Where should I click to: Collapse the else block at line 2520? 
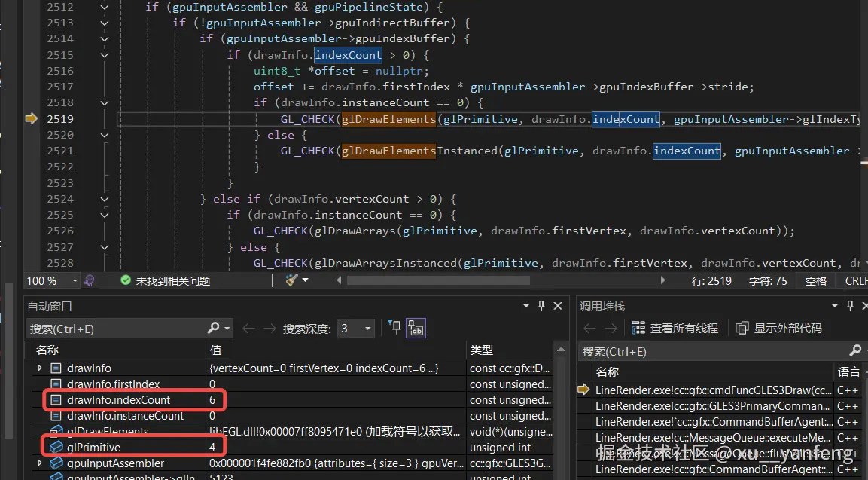104,135
